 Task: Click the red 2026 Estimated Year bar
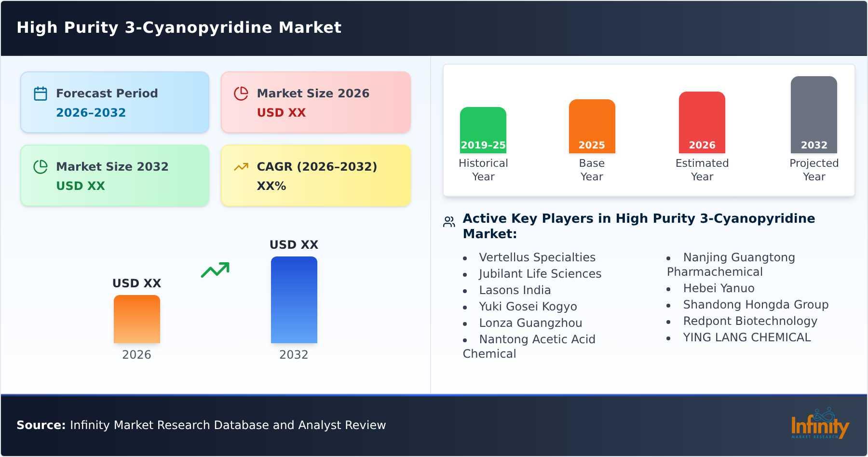(702, 122)
